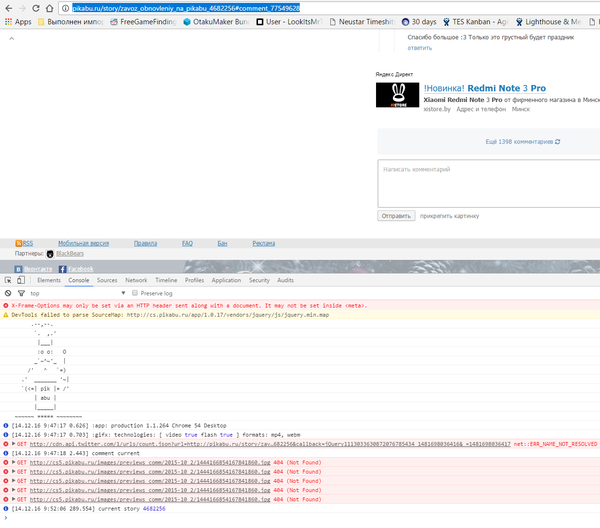This screenshot has height=528, width=600.
Task: Open the Elements tab in DevTools
Action: (49, 281)
